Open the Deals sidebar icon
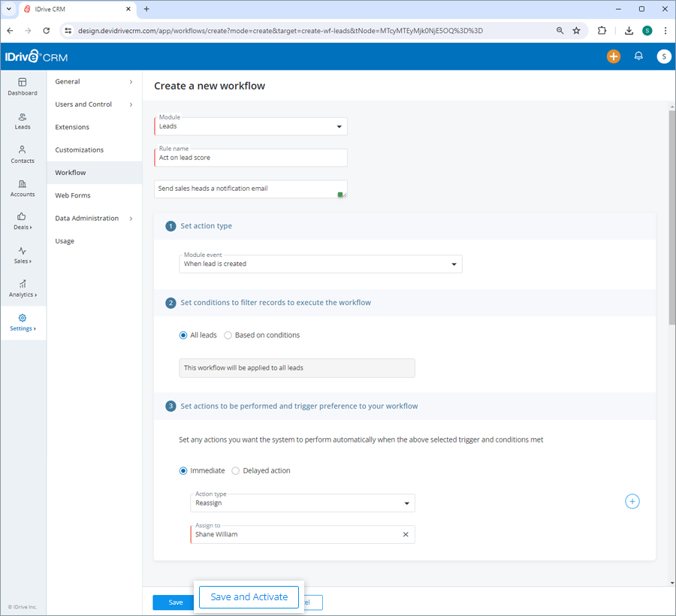This screenshot has height=616, width=676. point(23,222)
